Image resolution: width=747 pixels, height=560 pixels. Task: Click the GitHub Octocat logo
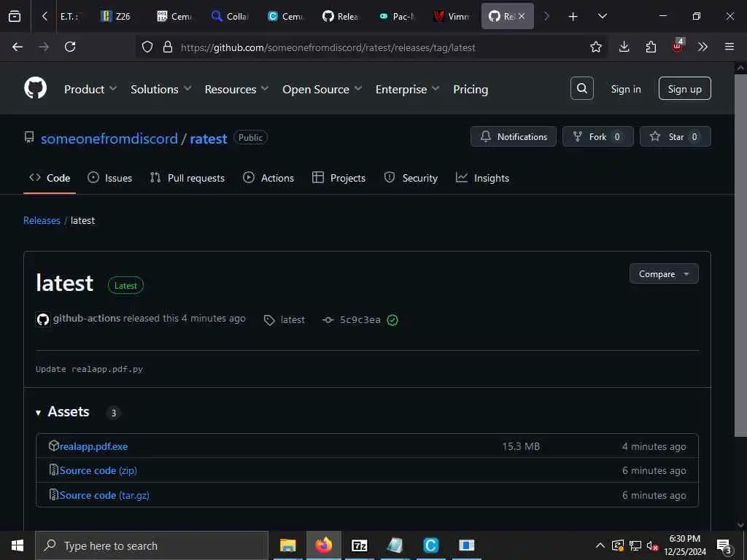pyautogui.click(x=35, y=88)
